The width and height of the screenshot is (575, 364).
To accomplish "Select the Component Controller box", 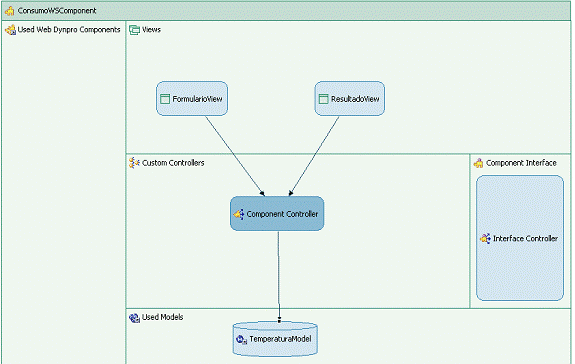I will pyautogui.click(x=277, y=214).
